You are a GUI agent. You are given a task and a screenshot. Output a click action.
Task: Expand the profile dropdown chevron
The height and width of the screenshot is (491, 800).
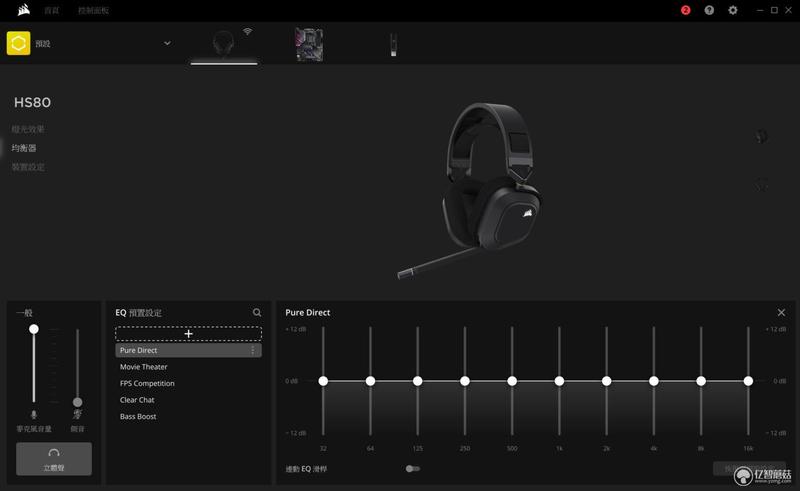coord(167,43)
